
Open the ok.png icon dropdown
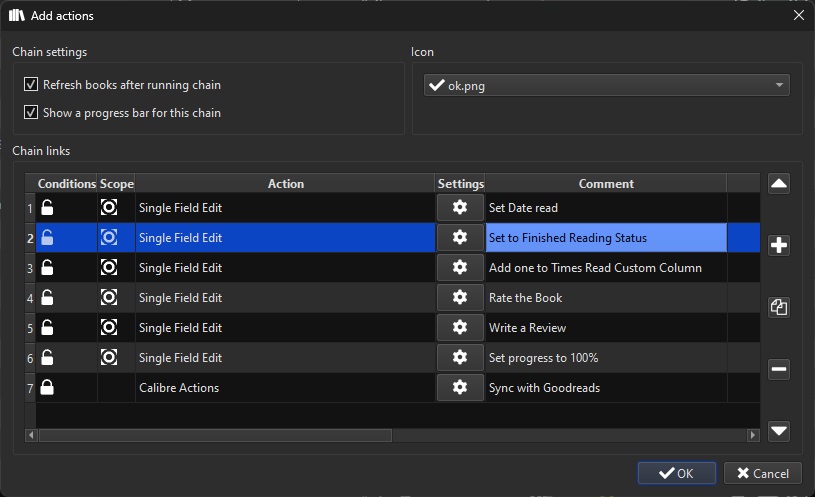[607, 85]
